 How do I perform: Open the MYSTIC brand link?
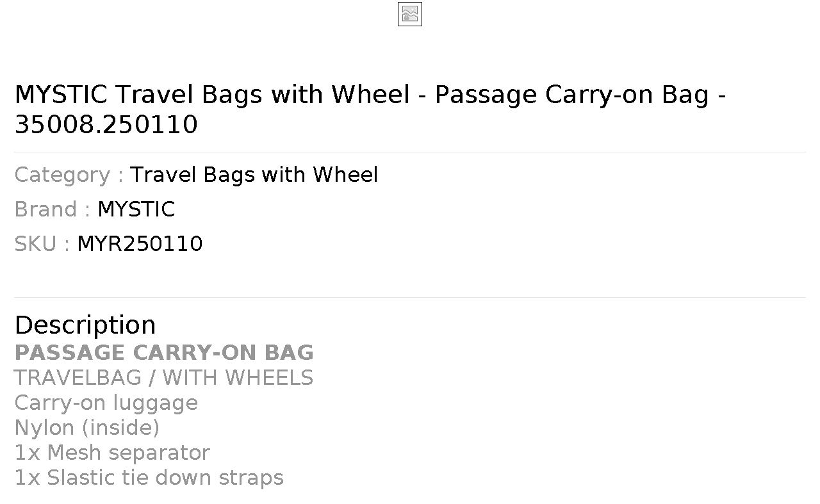pos(136,209)
